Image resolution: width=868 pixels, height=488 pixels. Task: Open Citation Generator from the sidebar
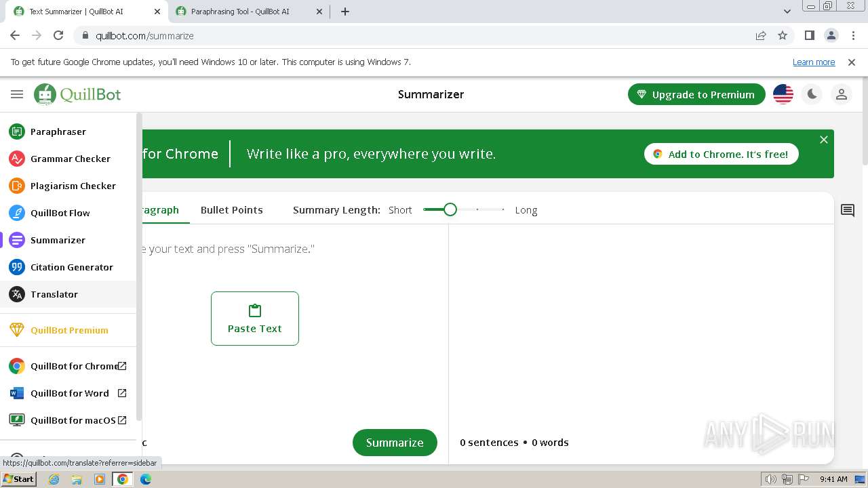(68, 267)
